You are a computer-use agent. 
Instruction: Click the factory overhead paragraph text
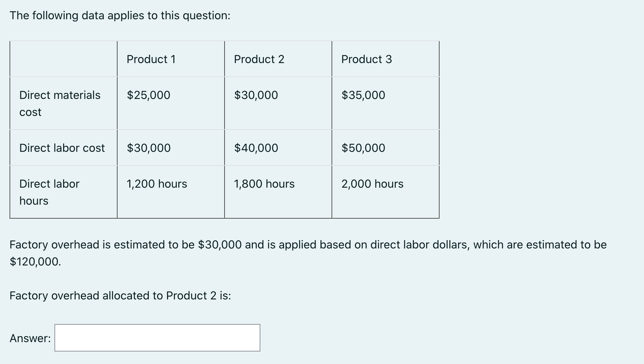pyautogui.click(x=308, y=244)
